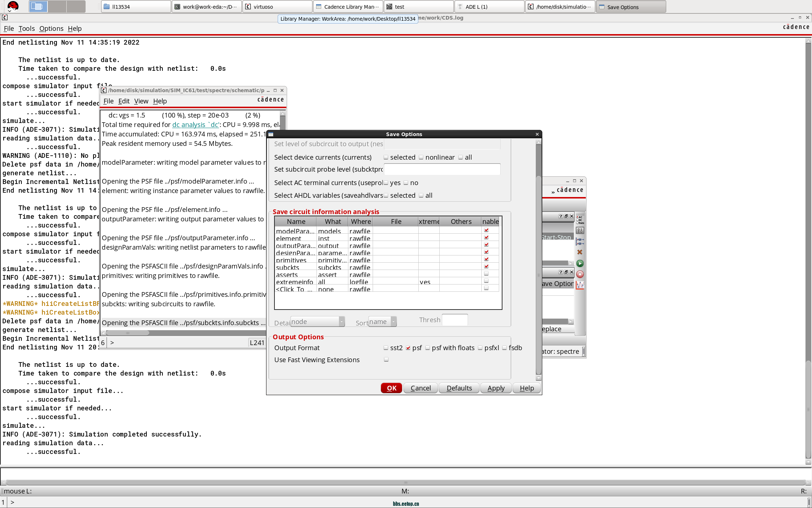Viewport: 812px width, 508px height.
Task: Switch to the second workspace in pager
Action: (x=57, y=6)
